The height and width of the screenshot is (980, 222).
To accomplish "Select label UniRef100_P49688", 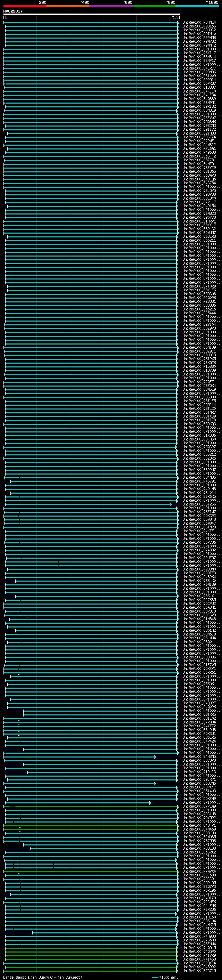I will pos(199,152).
